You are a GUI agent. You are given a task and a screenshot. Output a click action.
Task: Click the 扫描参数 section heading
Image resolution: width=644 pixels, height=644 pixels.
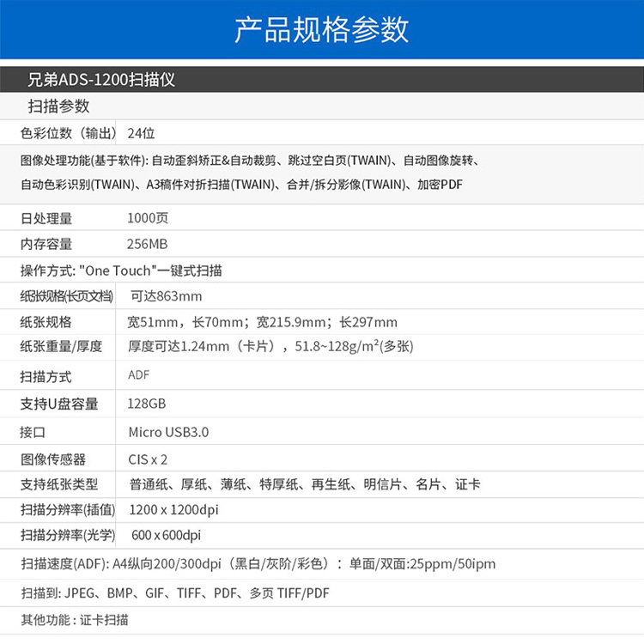[x=58, y=106]
